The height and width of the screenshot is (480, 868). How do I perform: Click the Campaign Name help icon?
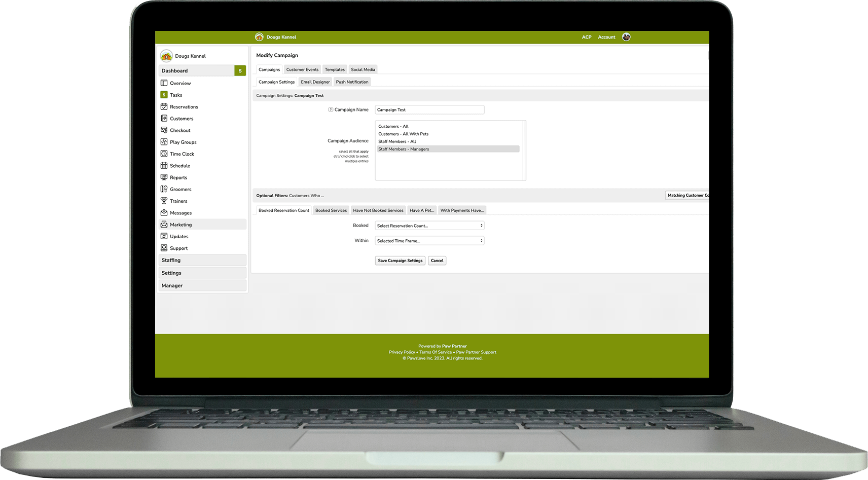[x=331, y=109]
